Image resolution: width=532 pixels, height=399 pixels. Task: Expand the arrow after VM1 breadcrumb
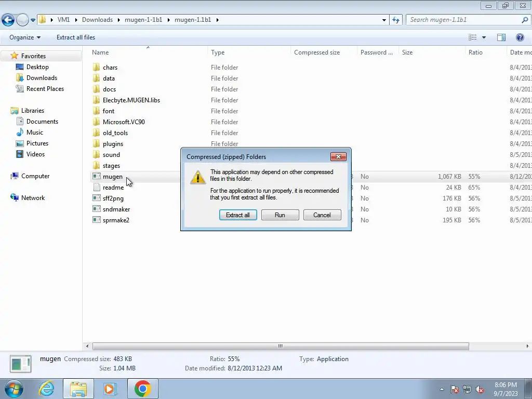(x=76, y=20)
